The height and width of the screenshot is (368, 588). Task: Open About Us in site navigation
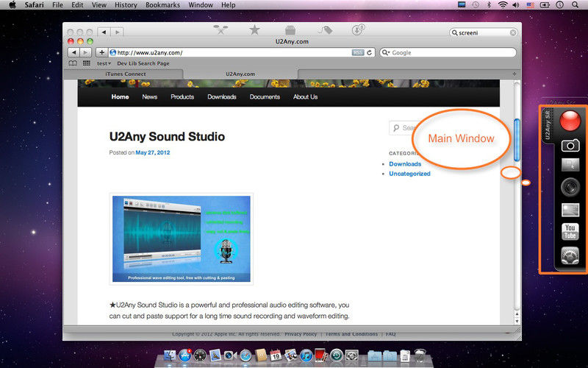pos(305,97)
